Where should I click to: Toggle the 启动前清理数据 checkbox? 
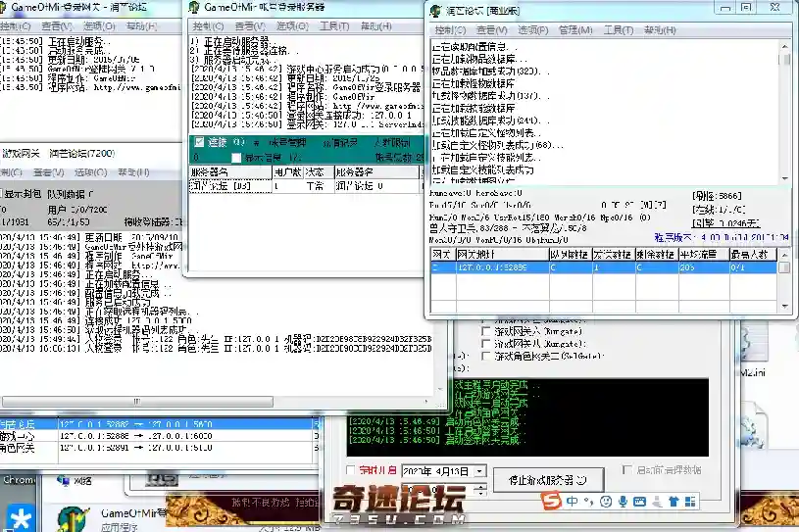(627, 469)
